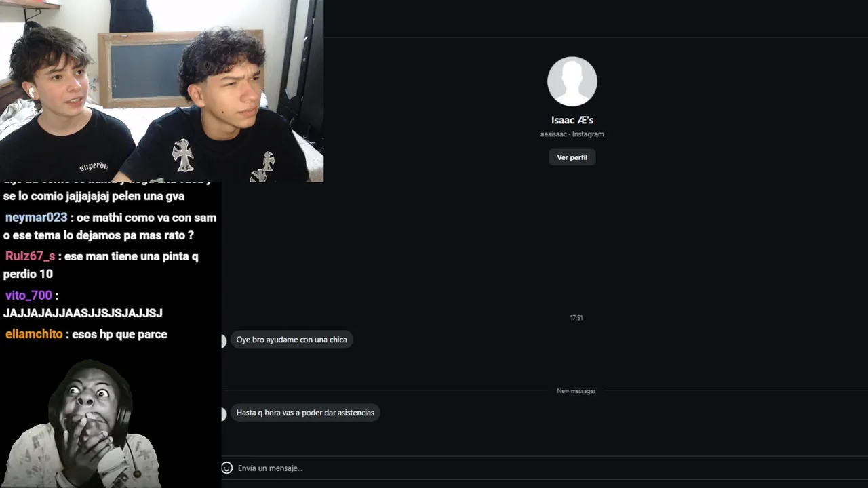This screenshot has width=868, height=488.
Task: Click the webcam overlay showing two people
Action: [161, 91]
